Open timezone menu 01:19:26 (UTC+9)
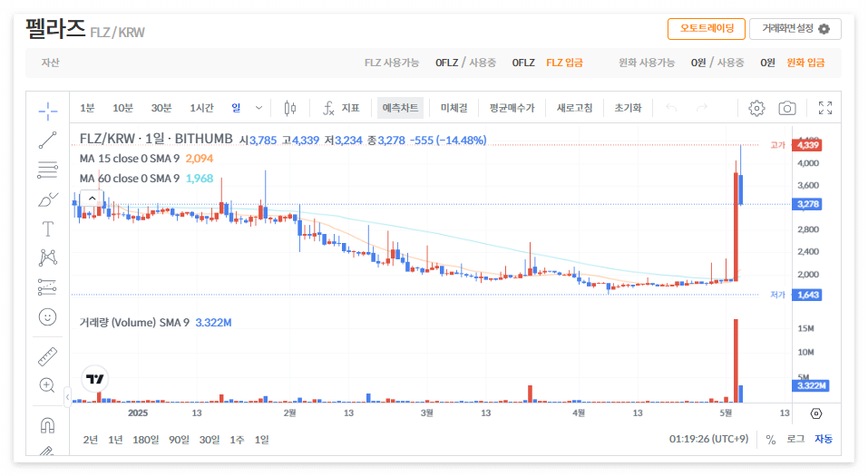Image resolution: width=868 pixels, height=476 pixels. coord(708,439)
